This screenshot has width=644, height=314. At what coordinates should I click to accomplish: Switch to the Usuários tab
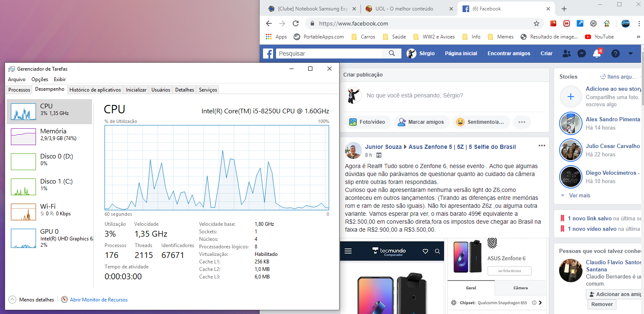coord(161,90)
